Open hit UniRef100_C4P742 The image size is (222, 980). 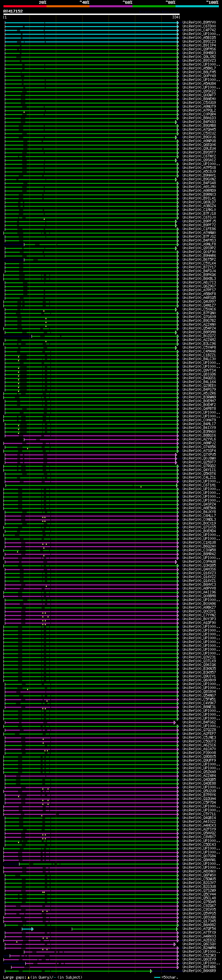pyautogui.click(x=199, y=30)
